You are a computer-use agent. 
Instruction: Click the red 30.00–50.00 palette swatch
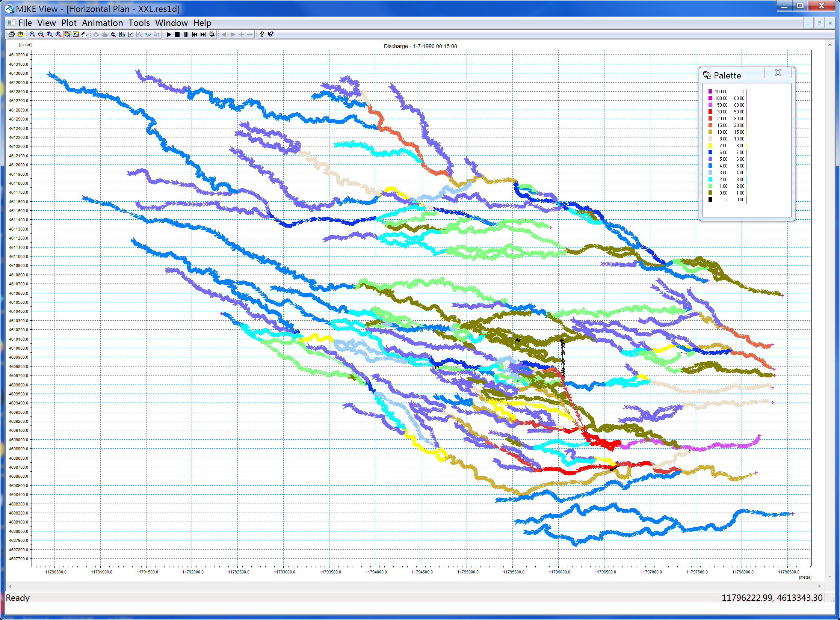710,112
